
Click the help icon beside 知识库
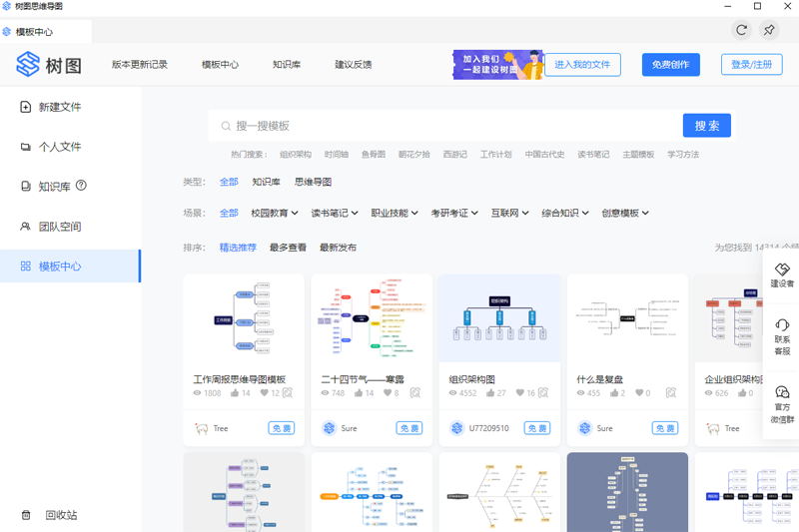(x=81, y=186)
